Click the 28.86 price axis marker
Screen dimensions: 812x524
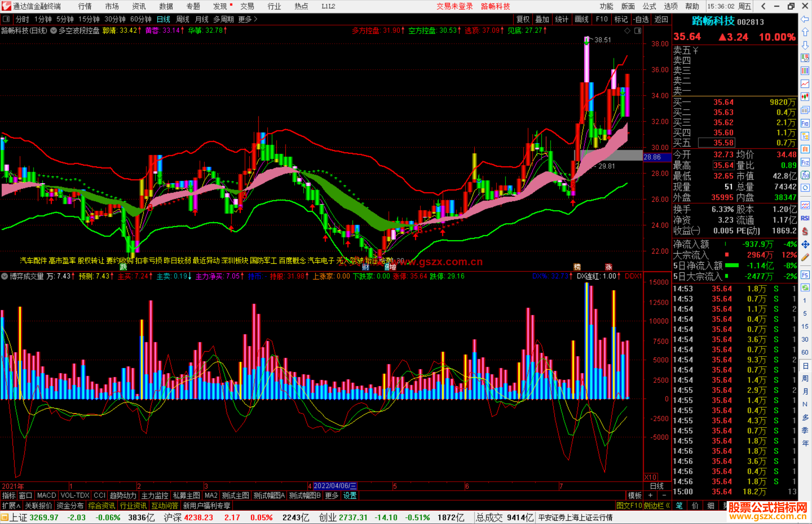tap(657, 157)
